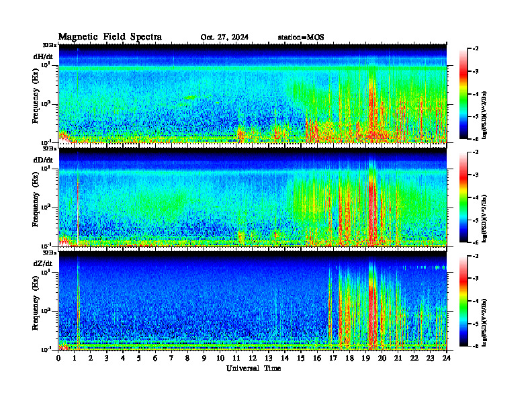Click inside the dD/dt spectrogram plot
Viewport: 532px width, 411px height.
tap(253, 197)
